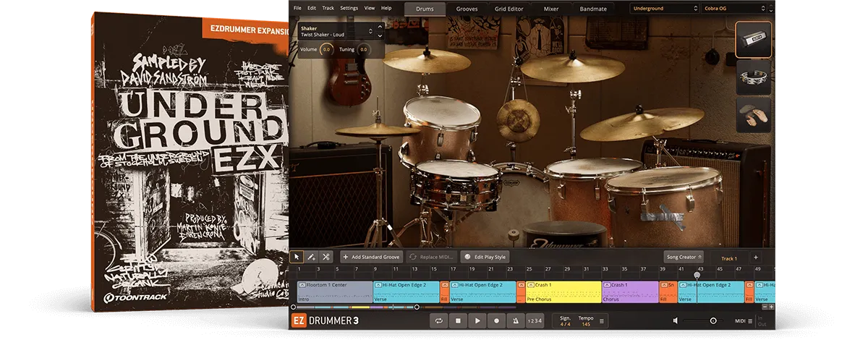Select the pencil draw tool
This screenshot has width=868, height=353.
click(311, 257)
